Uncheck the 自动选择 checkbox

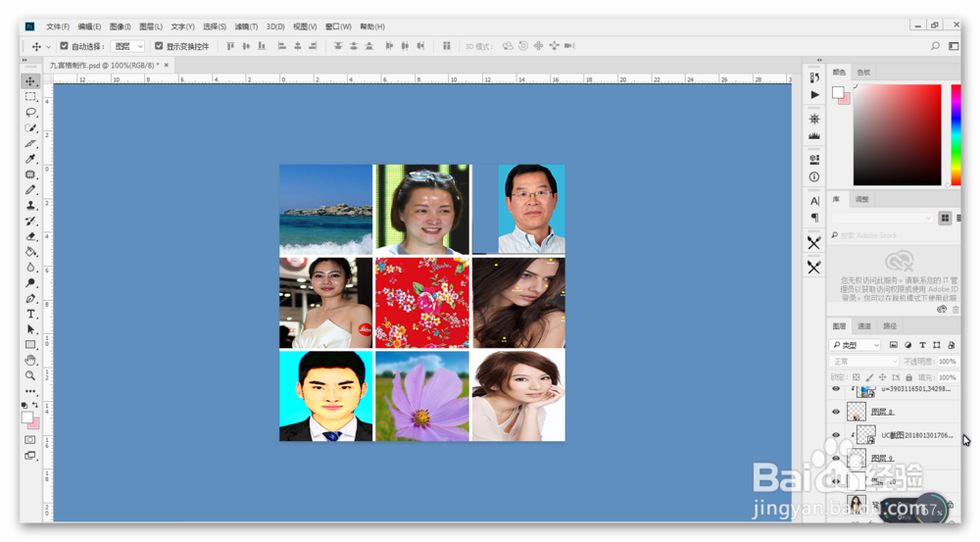point(64,46)
